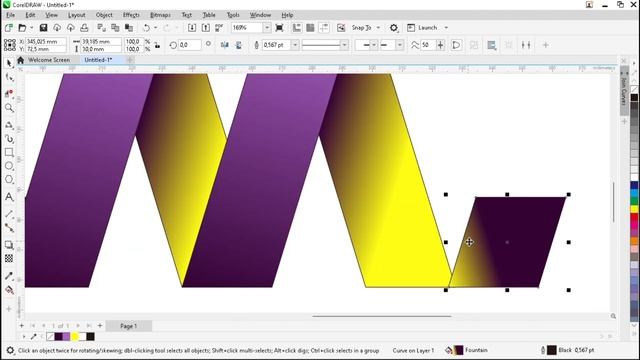Open the File menu

point(10,15)
